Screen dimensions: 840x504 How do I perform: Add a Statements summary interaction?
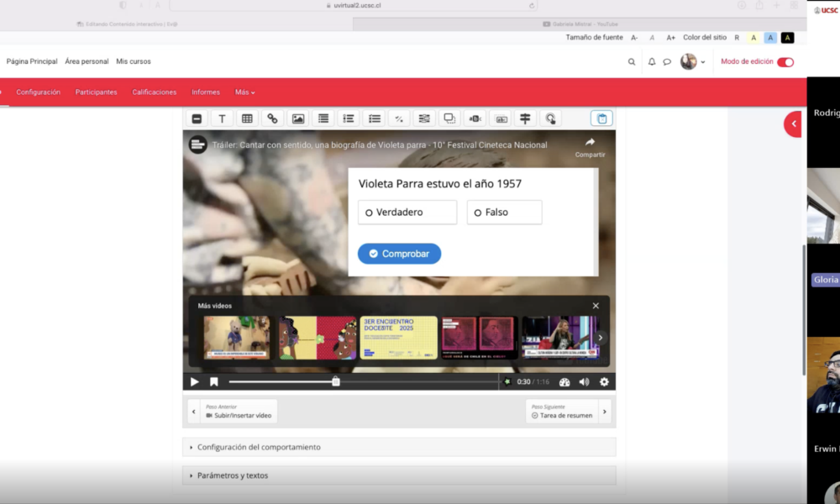tap(323, 118)
